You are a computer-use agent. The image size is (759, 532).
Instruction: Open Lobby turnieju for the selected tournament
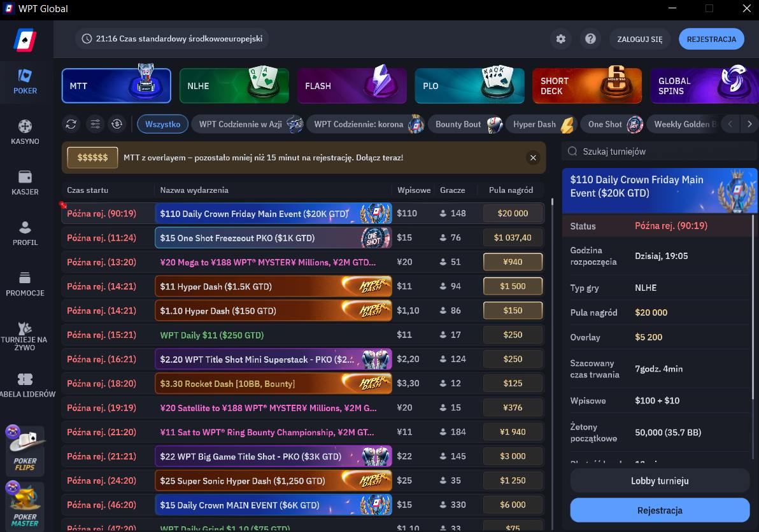tap(659, 480)
